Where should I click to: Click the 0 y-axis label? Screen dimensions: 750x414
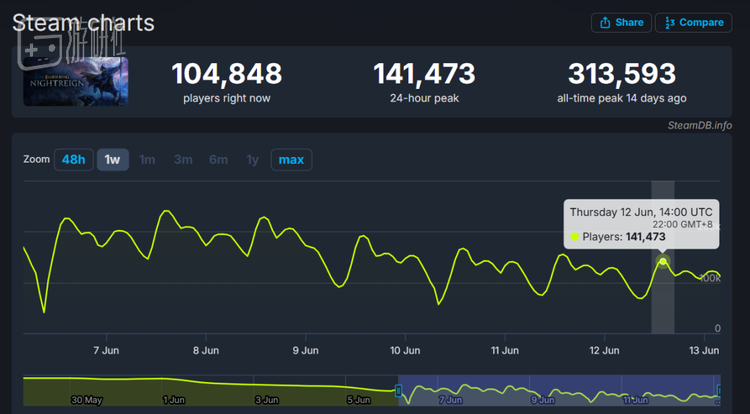point(717,328)
